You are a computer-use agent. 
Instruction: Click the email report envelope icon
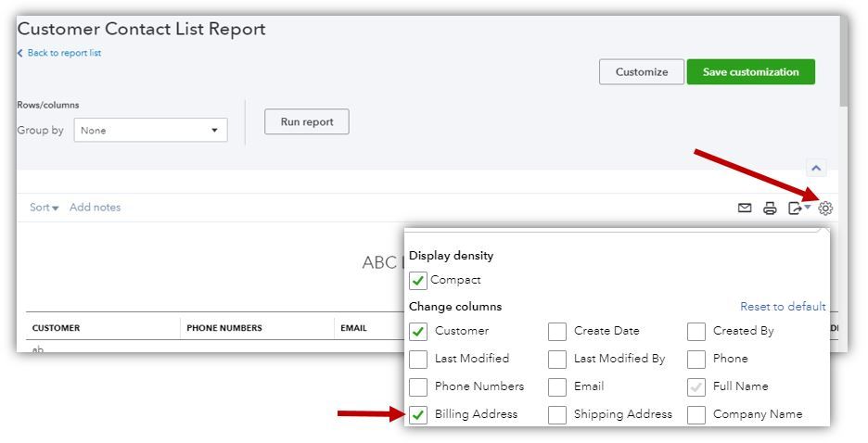[x=745, y=209]
